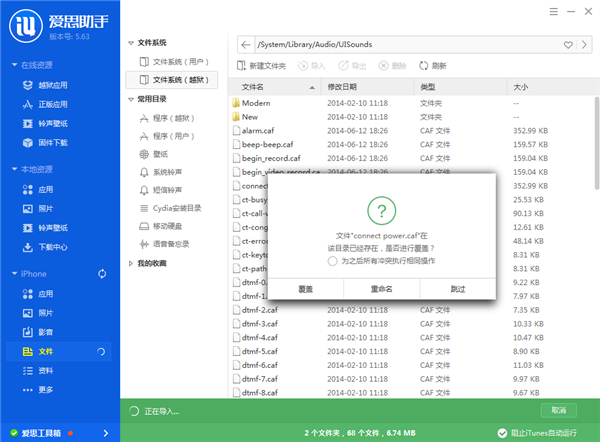Image resolution: width=600 pixels, height=442 pixels.
Task: Click the 导出 export toolbar button
Action: point(352,66)
